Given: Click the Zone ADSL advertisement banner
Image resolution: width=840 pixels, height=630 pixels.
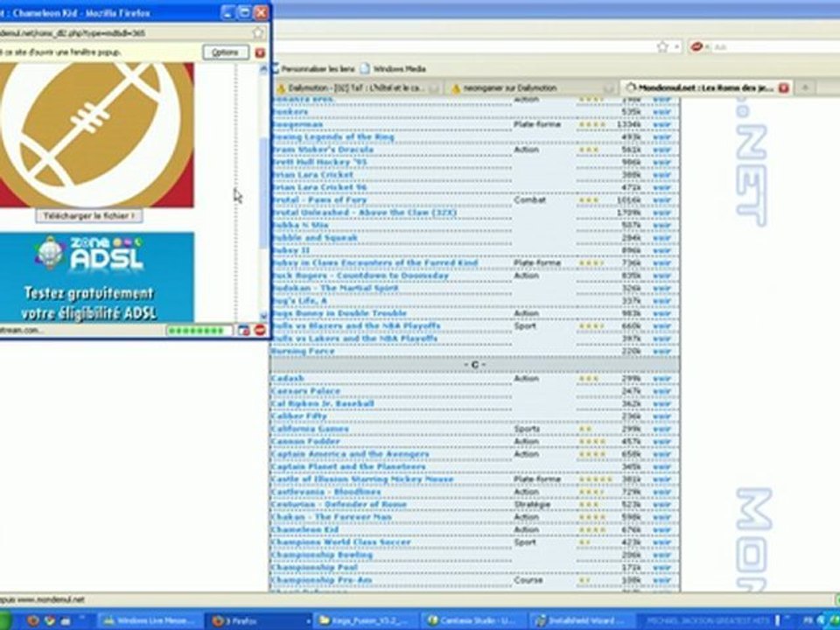Looking at the screenshot, I should (x=97, y=277).
